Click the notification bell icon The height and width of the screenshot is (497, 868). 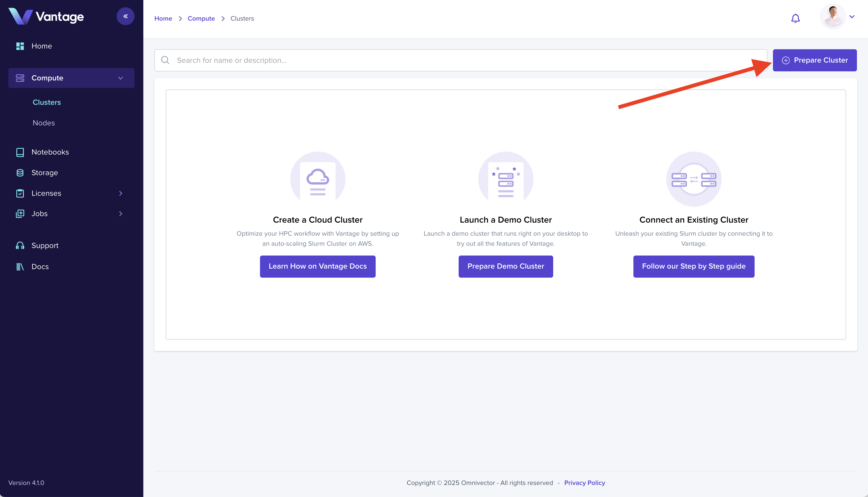point(795,18)
